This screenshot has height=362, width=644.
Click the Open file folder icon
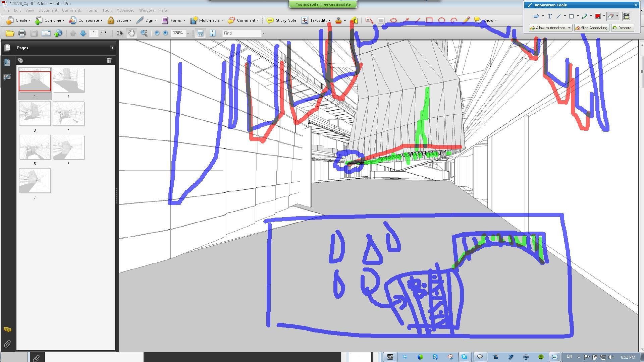point(10,33)
